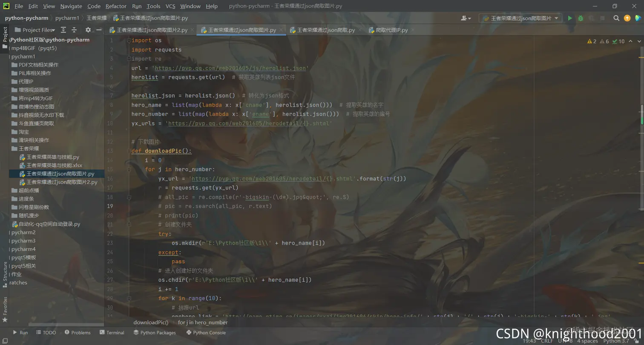This screenshot has height=345, width=644.
Task: Close the 王者荣耀通过json爬取图片.py tab
Action: [x=282, y=30]
